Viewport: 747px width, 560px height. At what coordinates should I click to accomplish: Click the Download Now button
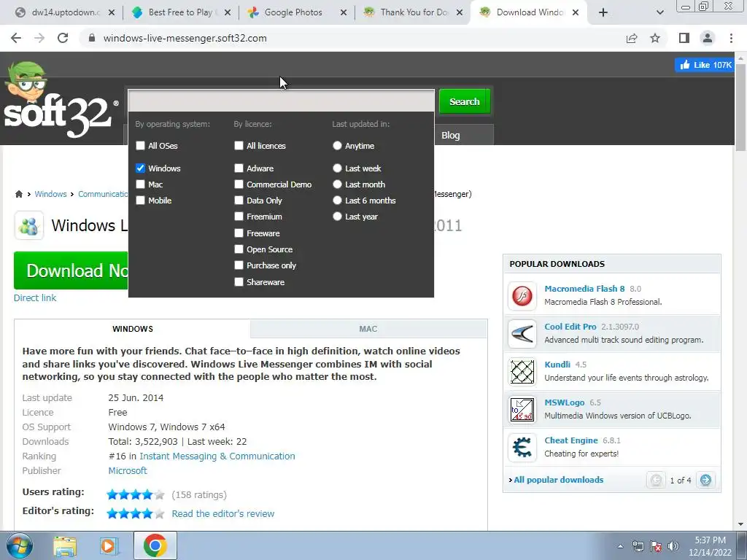(71, 271)
